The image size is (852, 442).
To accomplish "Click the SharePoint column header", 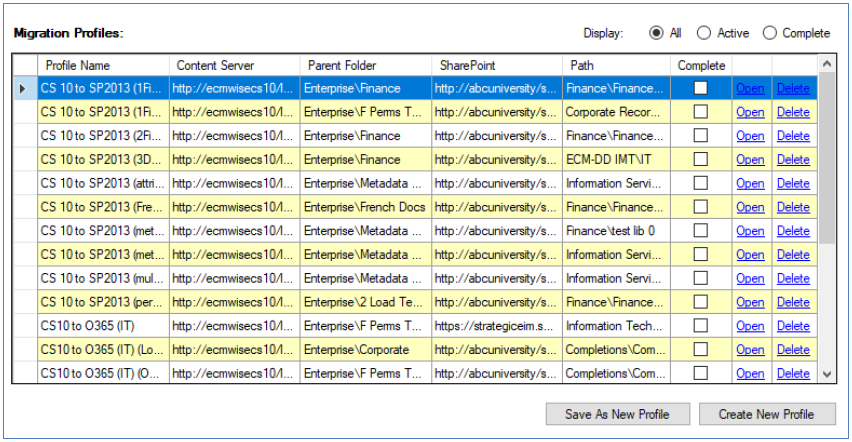I will tap(497, 65).
